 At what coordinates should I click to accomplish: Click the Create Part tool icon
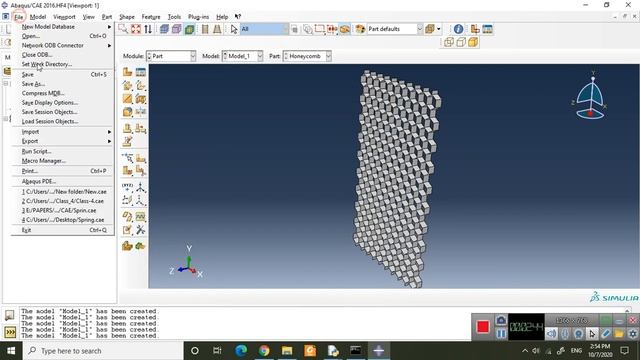tap(127, 72)
